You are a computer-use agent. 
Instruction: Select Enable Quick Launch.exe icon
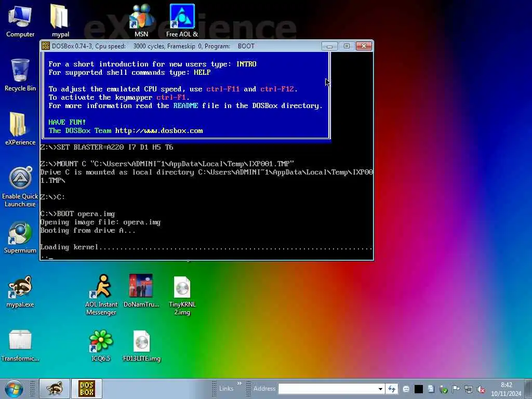point(20,187)
